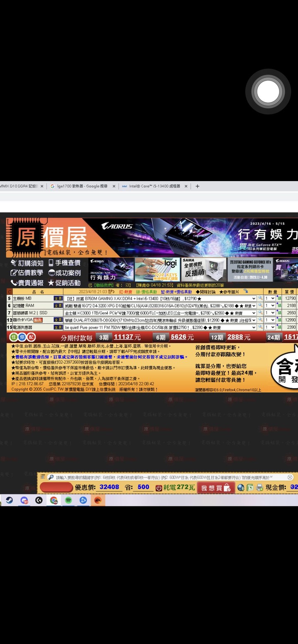
Task: Click 全頁 button for 主機板 MB
Action: pos(58,298)
